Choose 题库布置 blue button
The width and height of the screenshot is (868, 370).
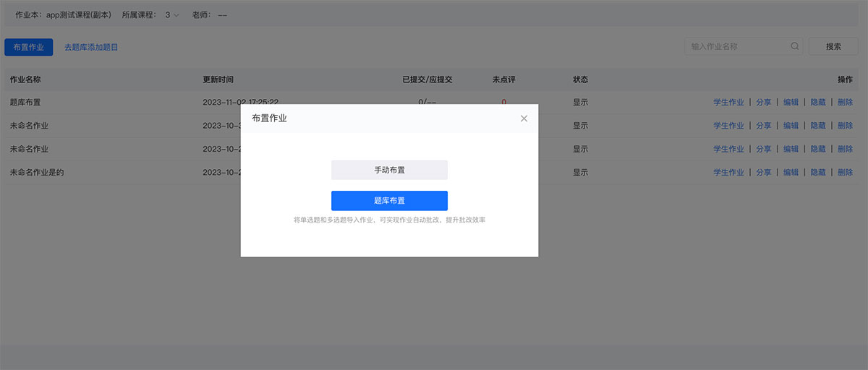click(x=389, y=201)
